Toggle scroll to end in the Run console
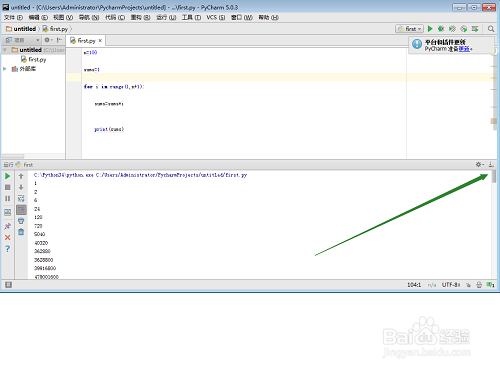 [21, 210]
